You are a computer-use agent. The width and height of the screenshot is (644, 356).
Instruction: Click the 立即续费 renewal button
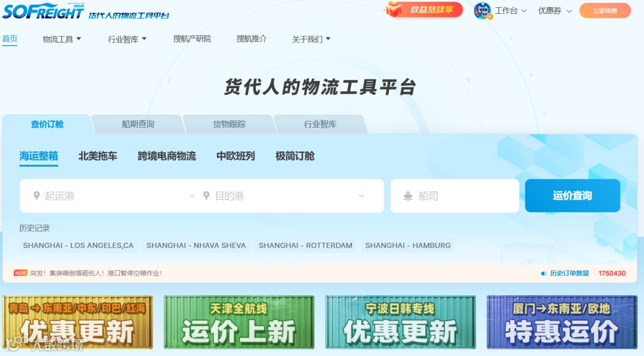pyautogui.click(x=605, y=10)
